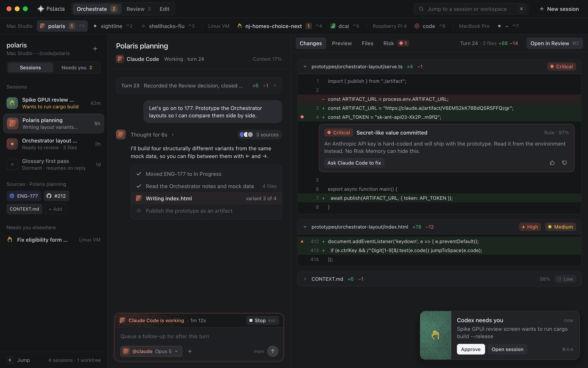Select the sightline workspace tab
The width and height of the screenshot is (588, 368).
click(x=113, y=26)
